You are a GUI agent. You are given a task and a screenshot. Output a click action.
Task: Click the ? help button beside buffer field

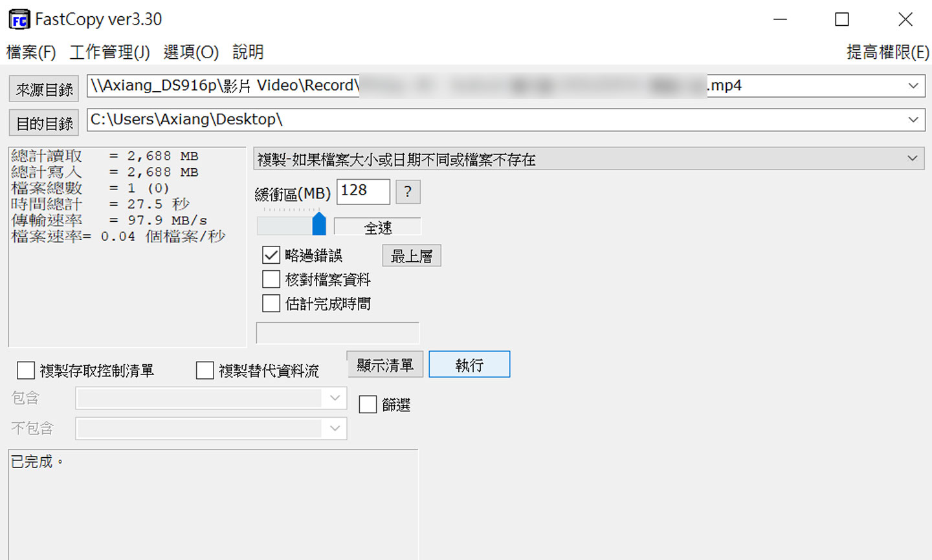coord(408,191)
